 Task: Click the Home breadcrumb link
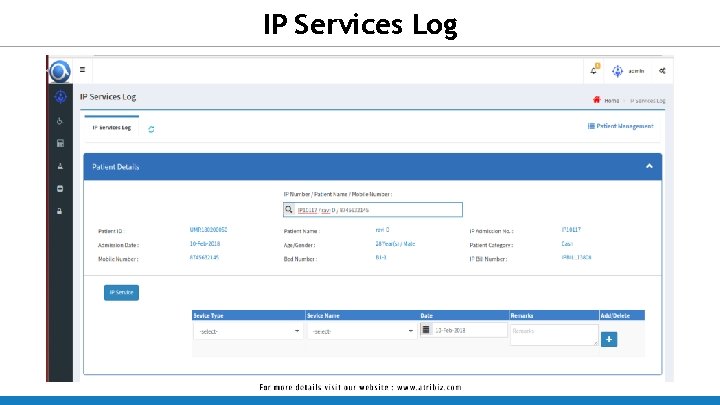[x=611, y=101]
